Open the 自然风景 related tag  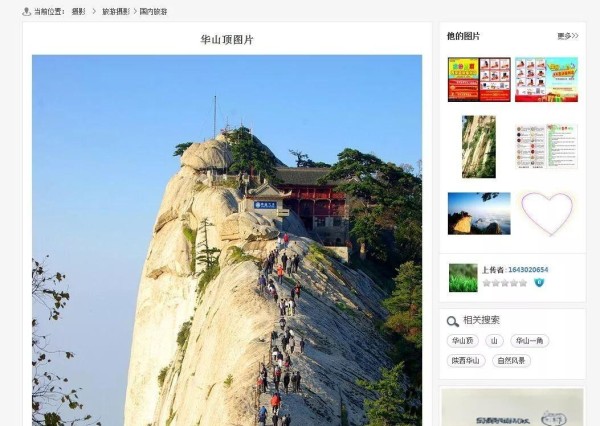coord(511,361)
